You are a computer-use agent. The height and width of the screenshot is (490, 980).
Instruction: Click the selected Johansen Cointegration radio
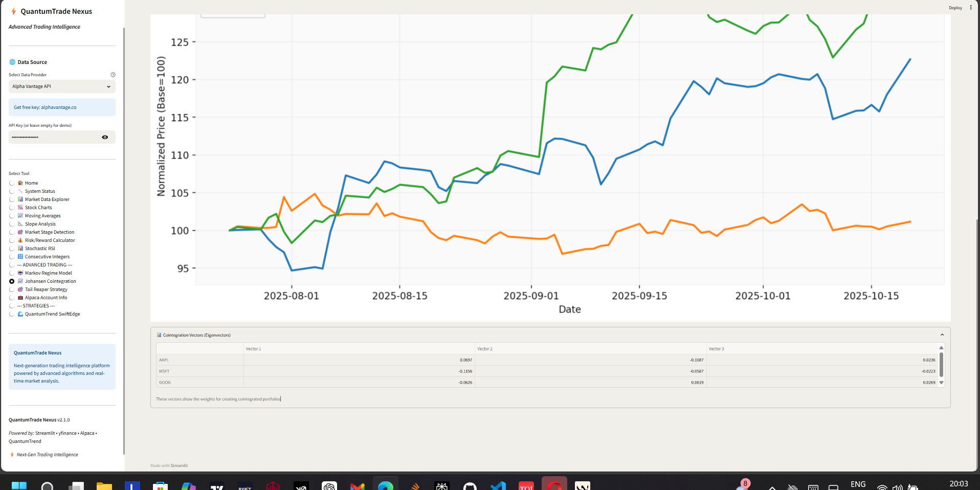click(x=12, y=281)
